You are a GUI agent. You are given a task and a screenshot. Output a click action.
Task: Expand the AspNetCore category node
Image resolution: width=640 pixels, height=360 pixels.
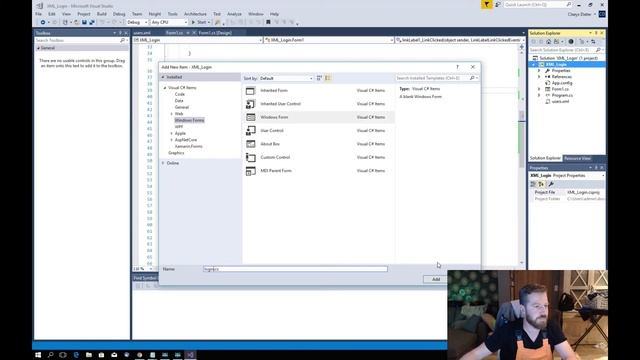(171, 140)
